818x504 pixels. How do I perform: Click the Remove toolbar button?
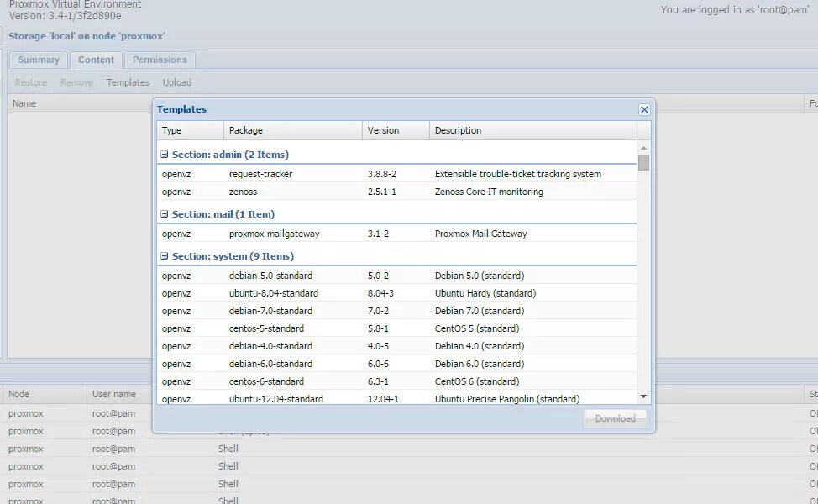76,82
